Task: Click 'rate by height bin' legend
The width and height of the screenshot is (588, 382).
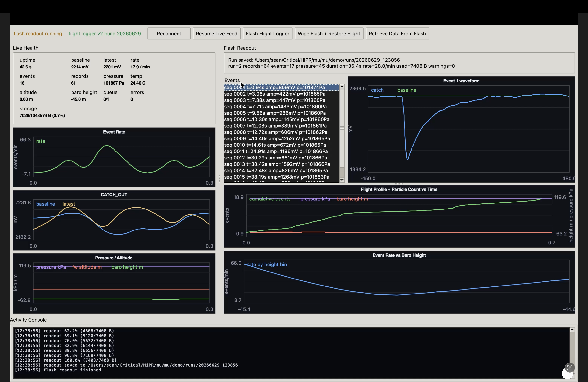Action: [267, 265]
